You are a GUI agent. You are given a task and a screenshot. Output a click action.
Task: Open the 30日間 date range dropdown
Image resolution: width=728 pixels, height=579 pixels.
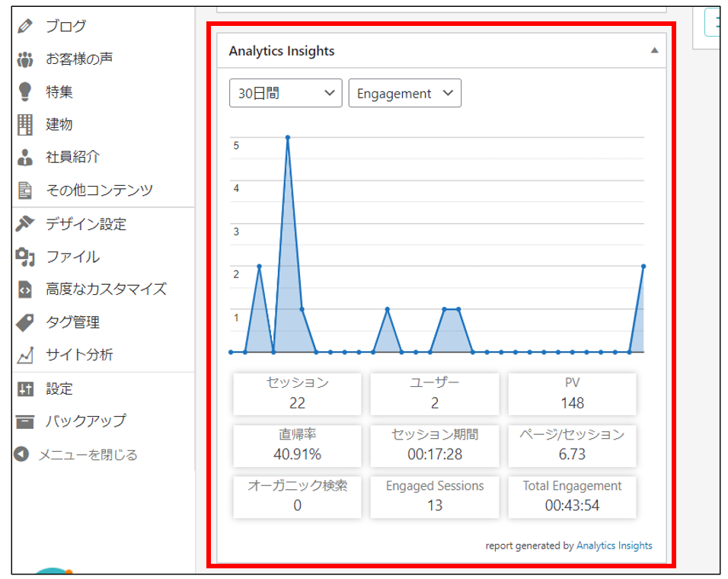coord(285,93)
